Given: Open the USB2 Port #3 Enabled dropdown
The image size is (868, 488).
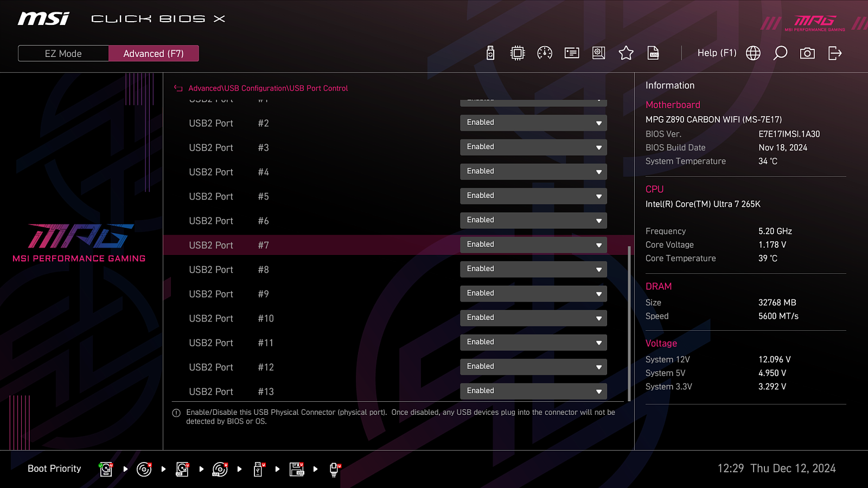Looking at the screenshot, I should coord(533,147).
